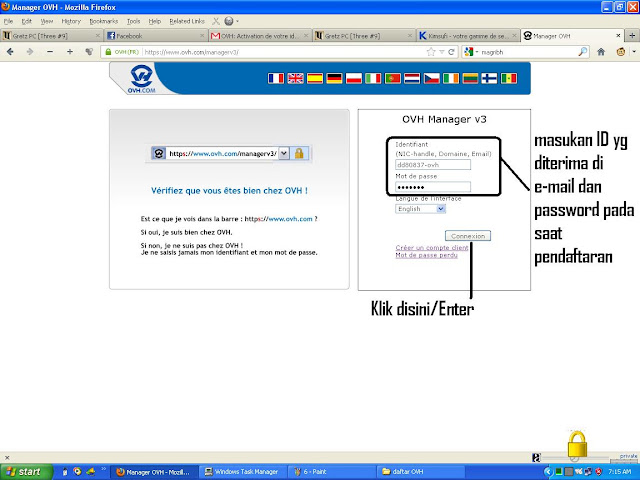Select the Italian flag language icon
This screenshot has height=480, width=640.
coord(373,78)
